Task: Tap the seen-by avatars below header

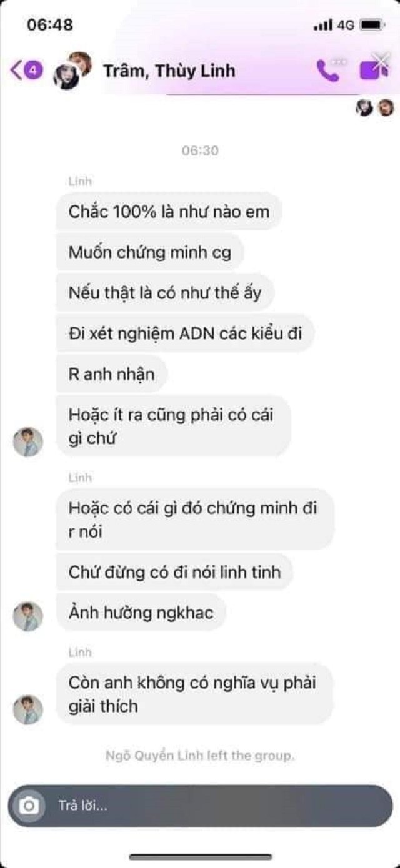Action: click(375, 107)
